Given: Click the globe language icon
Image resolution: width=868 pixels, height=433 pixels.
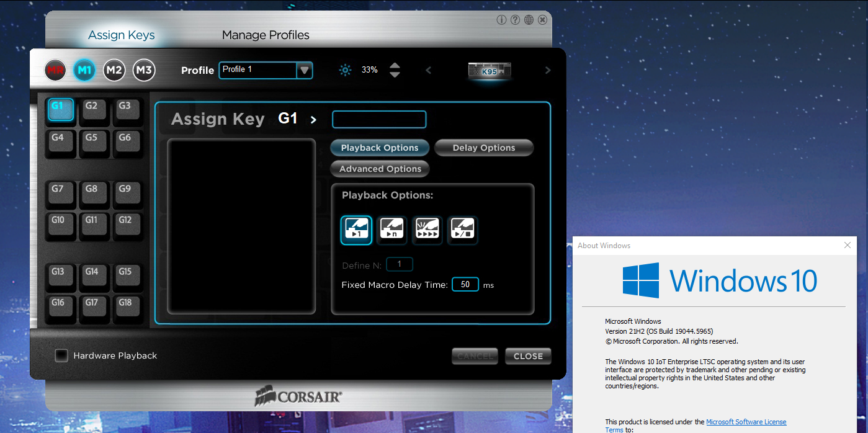Looking at the screenshot, I should (x=529, y=20).
